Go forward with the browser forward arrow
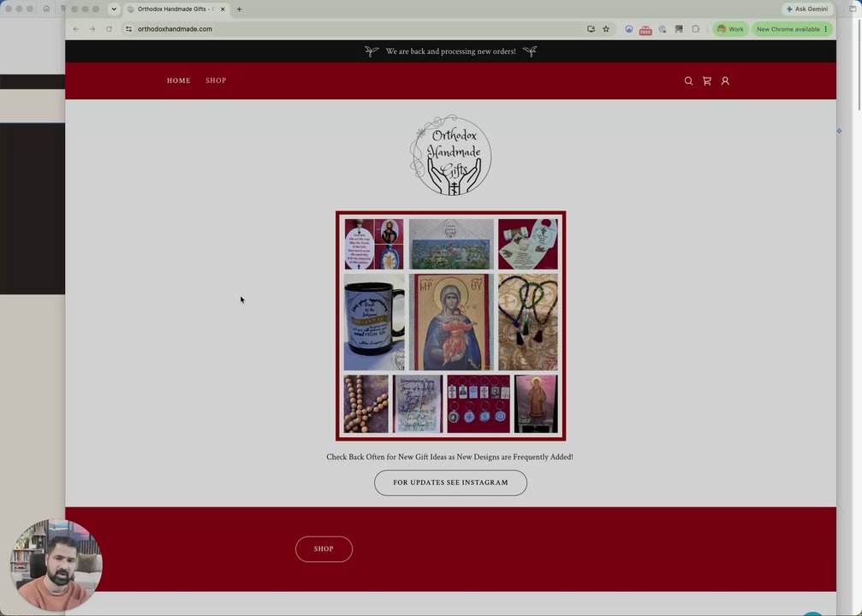The width and height of the screenshot is (862, 616). click(92, 29)
